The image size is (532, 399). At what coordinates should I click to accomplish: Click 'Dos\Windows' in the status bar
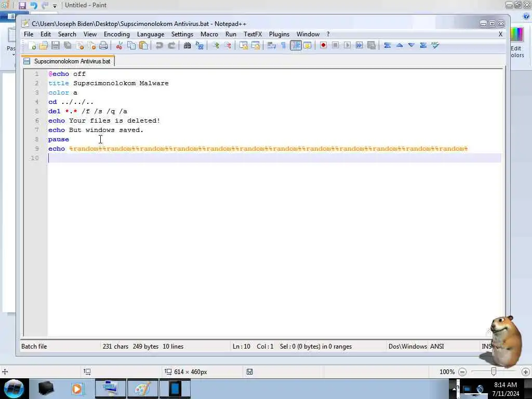pyautogui.click(x=407, y=347)
